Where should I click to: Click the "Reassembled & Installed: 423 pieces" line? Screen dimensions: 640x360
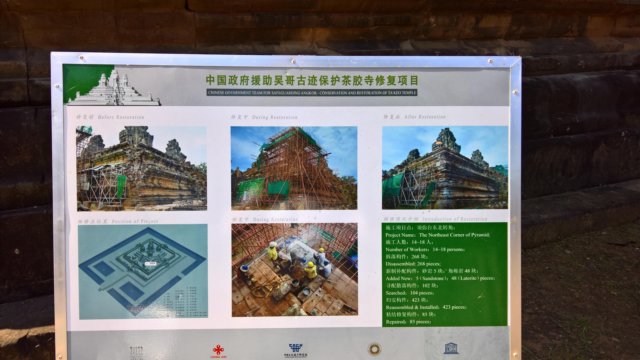[x=426, y=307]
